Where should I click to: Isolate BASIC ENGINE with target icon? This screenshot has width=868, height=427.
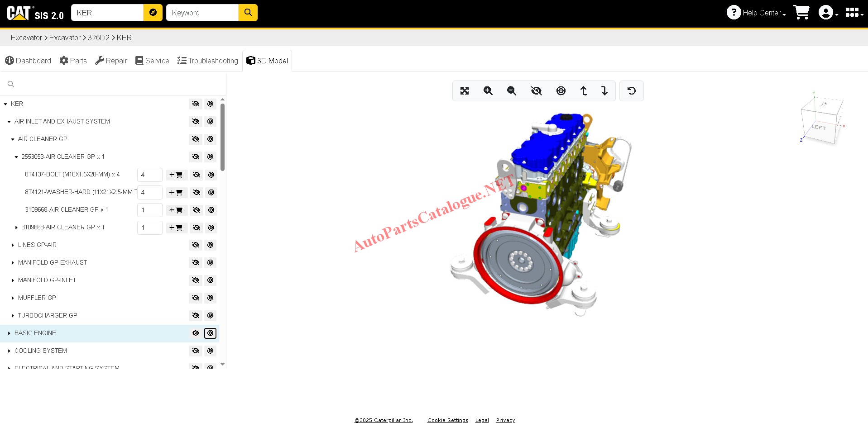click(x=211, y=333)
